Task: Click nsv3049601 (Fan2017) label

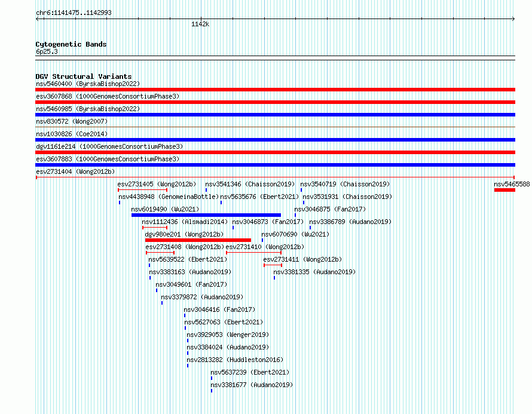Action: pos(191,284)
